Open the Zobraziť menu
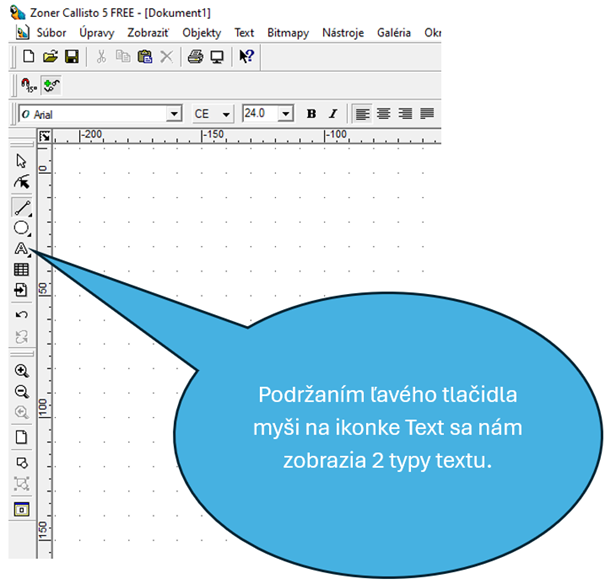This screenshot has height=584, width=605. (148, 33)
